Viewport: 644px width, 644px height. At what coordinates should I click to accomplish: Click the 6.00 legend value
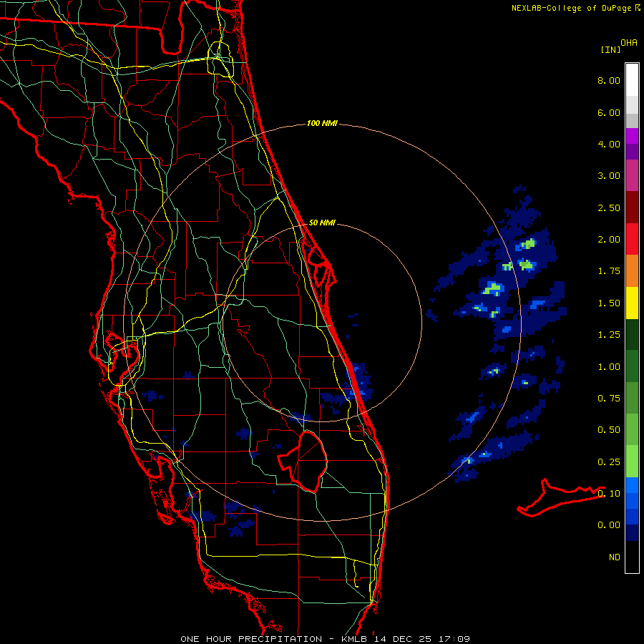[609, 112]
